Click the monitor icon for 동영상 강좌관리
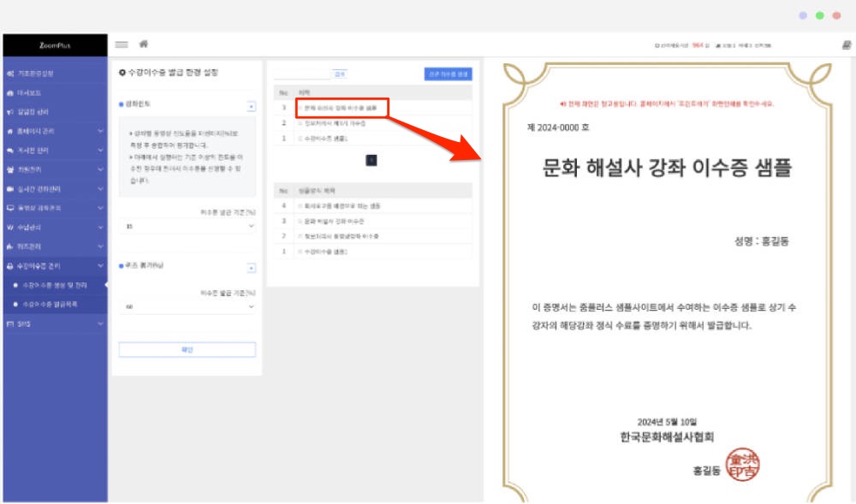Screen dimensions: 856x504 (x=9, y=208)
